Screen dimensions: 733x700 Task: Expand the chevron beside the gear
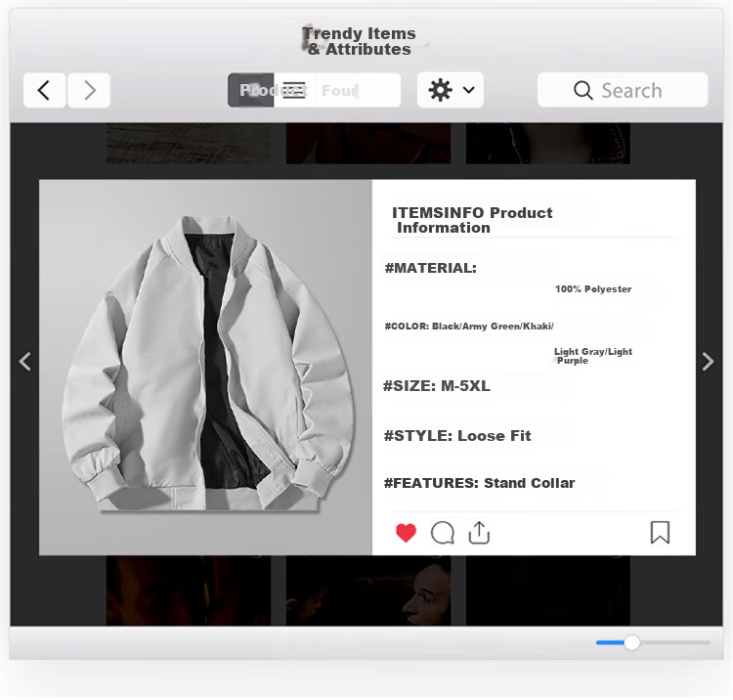click(469, 90)
